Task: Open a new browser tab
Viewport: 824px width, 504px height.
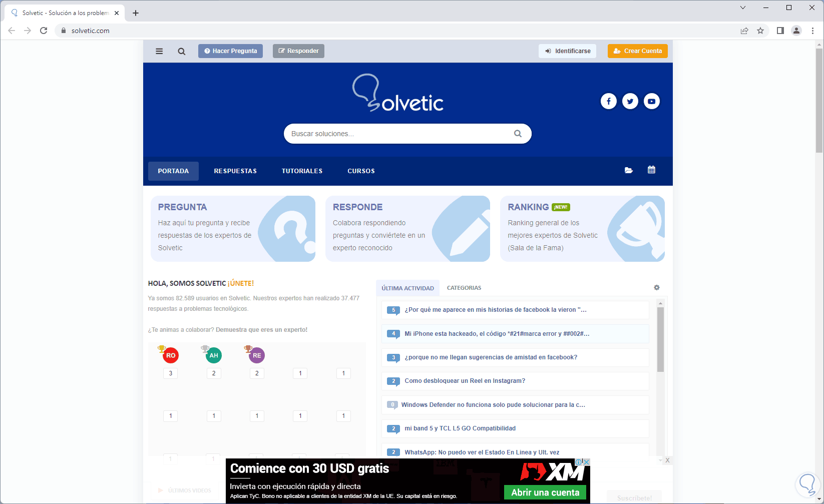Action: (136, 13)
